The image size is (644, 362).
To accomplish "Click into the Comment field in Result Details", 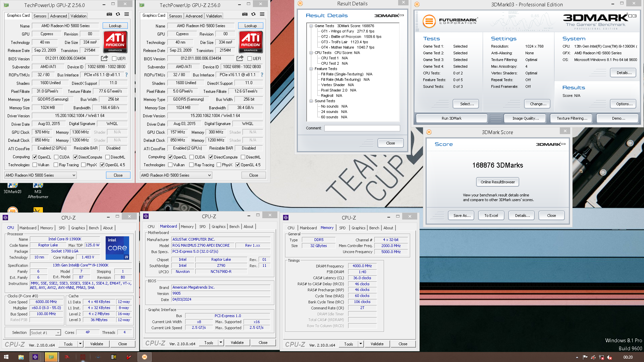I will 362,128.
